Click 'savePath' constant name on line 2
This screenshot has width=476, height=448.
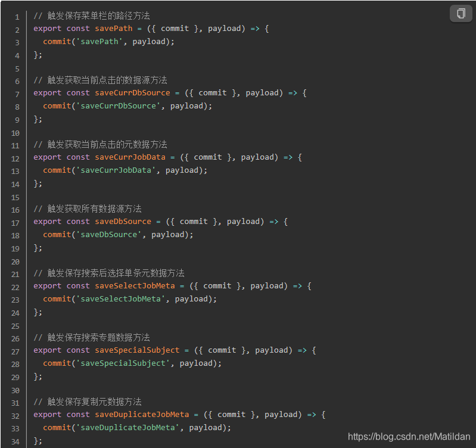pyautogui.click(x=114, y=29)
